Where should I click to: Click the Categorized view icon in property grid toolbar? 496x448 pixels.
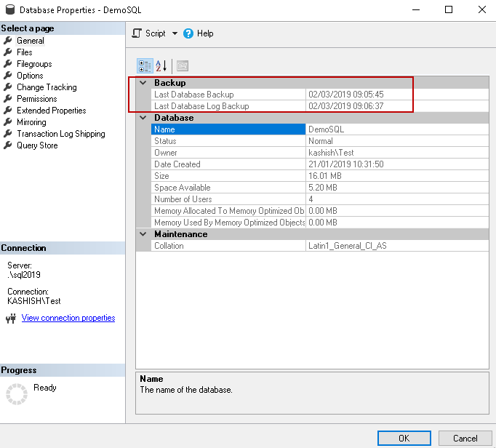145,66
